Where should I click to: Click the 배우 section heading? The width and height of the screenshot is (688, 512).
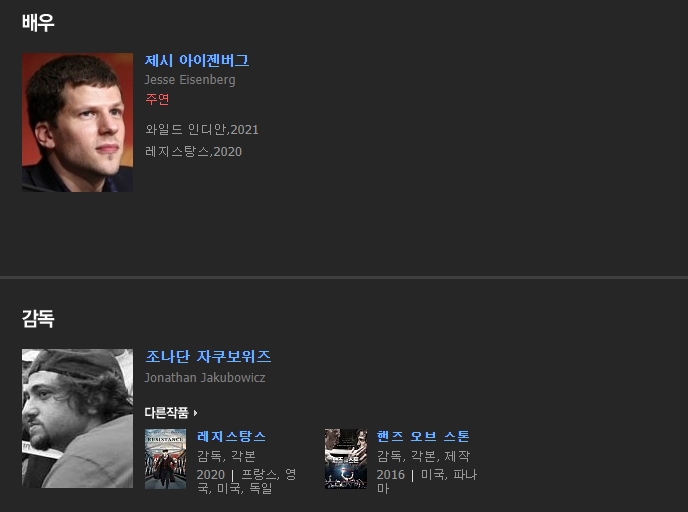point(38,22)
